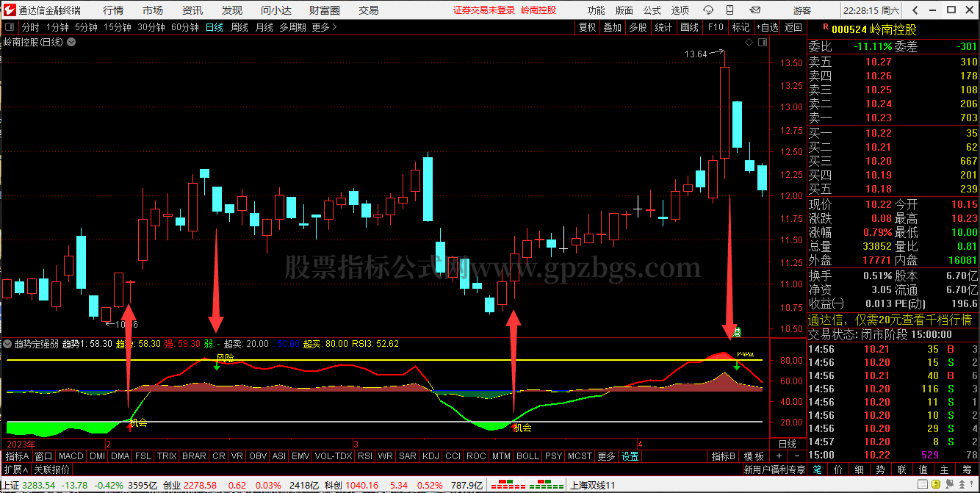This screenshot has height=493, width=980.
Task: Click the 上证 index value 3283.54
Action: point(40,485)
